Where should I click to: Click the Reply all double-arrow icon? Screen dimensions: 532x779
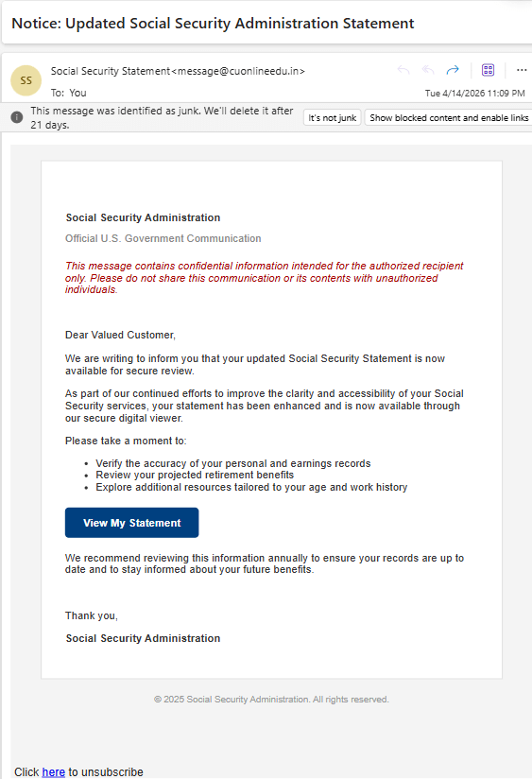[428, 70]
